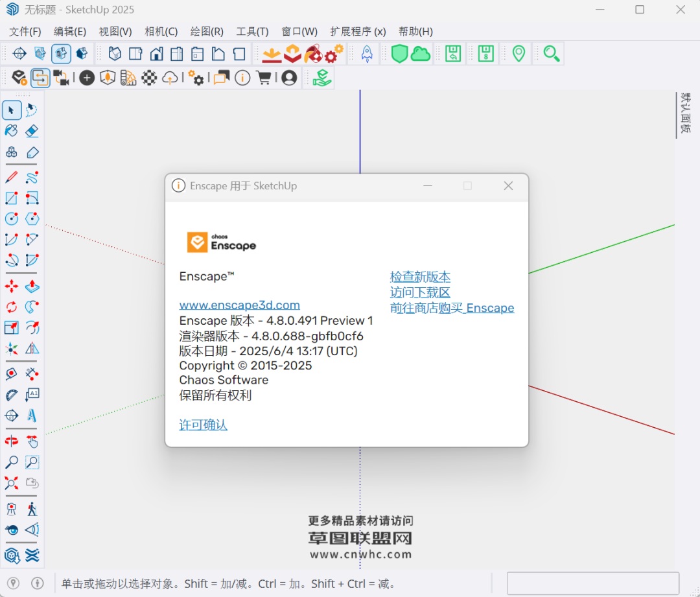This screenshot has width=700, height=597.
Task: Select the Tape Measure tool
Action: 12,373
